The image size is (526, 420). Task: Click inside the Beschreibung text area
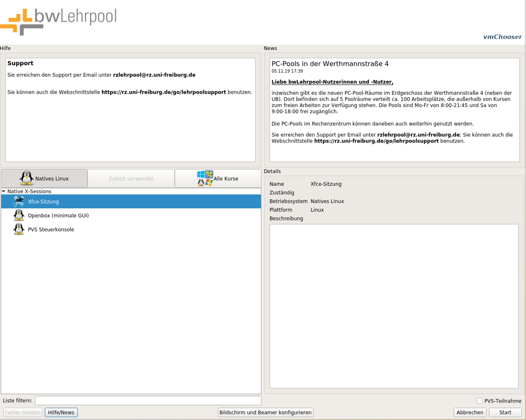[393, 305]
